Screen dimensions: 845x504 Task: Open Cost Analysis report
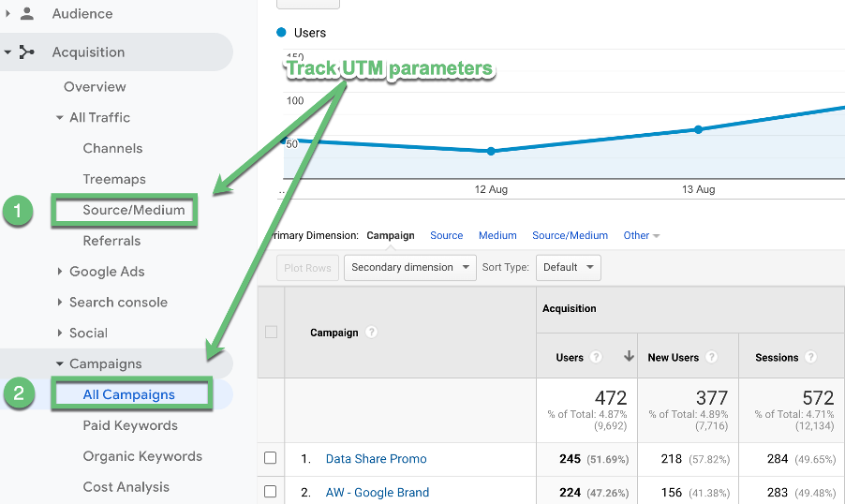126,487
